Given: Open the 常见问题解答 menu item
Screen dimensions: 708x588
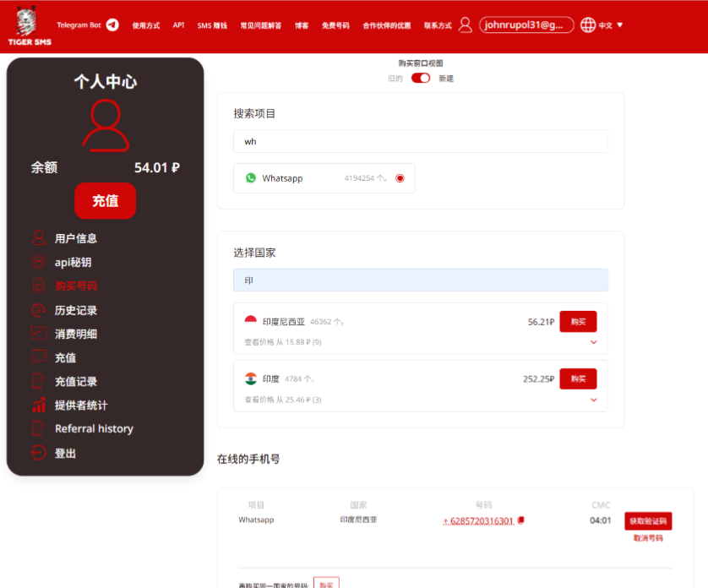Looking at the screenshot, I should coord(260,25).
